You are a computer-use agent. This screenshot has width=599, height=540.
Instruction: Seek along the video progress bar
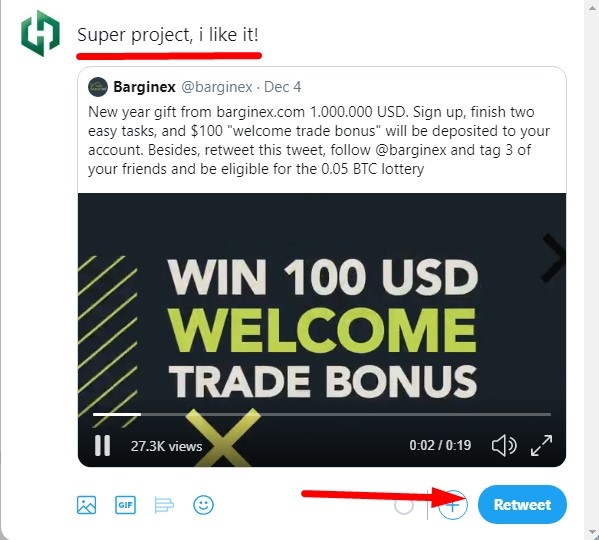tap(322, 414)
